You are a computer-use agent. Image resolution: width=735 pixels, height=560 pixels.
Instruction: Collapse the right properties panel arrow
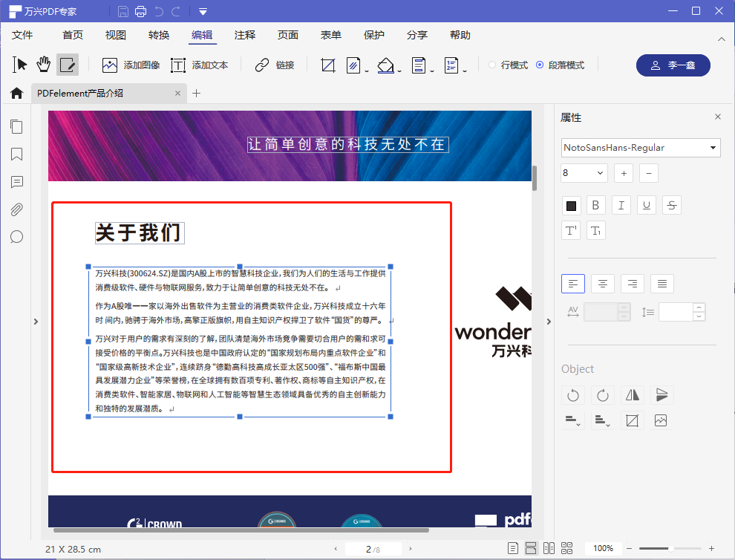pyautogui.click(x=549, y=322)
